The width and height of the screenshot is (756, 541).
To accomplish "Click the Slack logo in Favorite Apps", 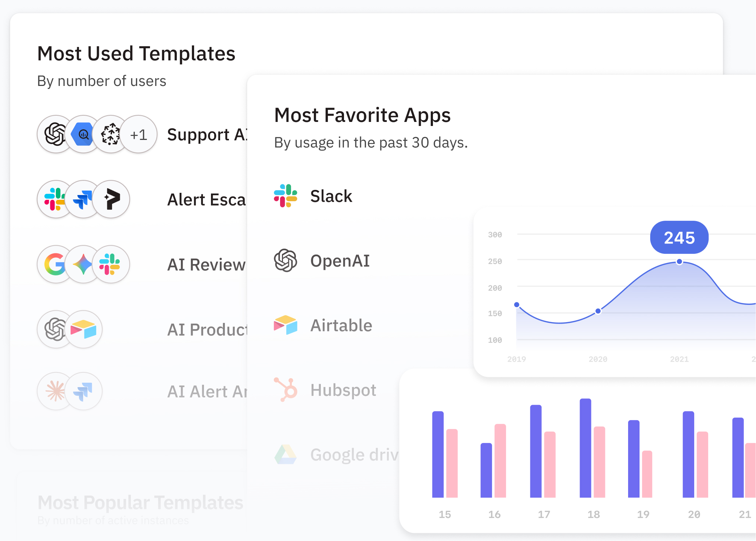I will pyautogui.click(x=285, y=196).
